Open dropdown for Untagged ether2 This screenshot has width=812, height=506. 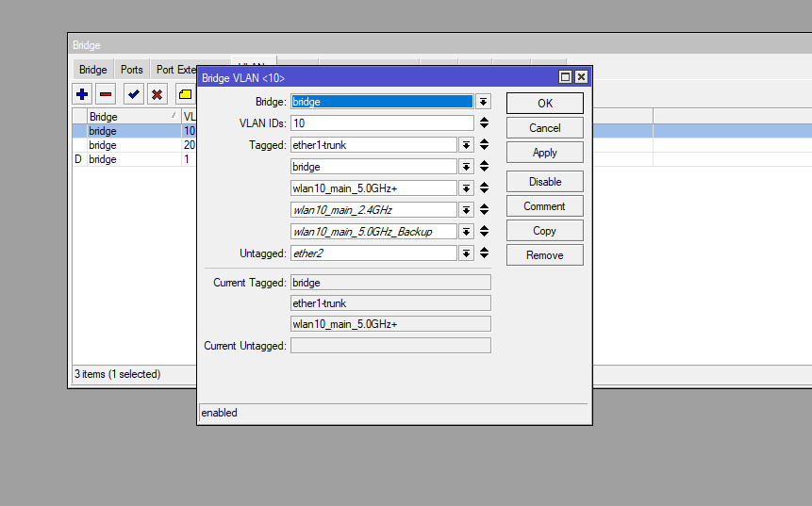[466, 253]
